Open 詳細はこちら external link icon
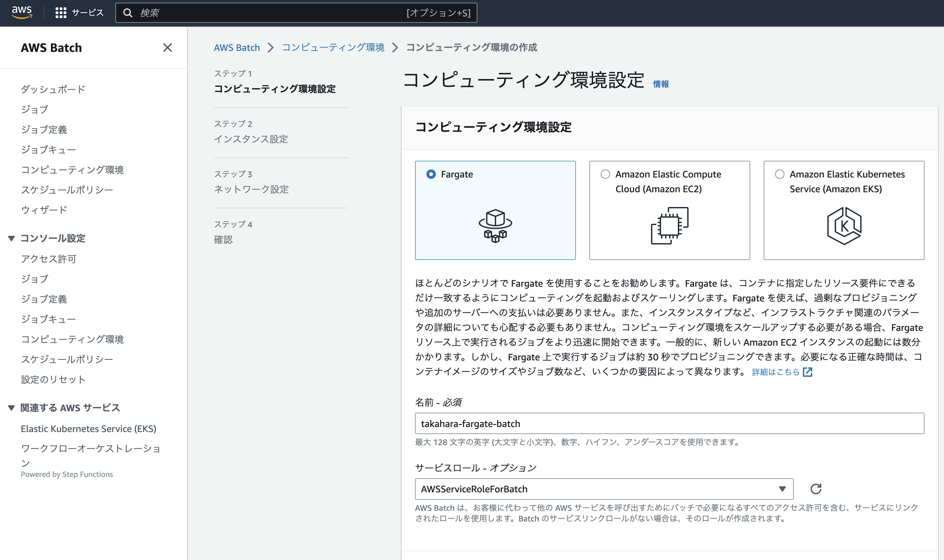 point(808,372)
